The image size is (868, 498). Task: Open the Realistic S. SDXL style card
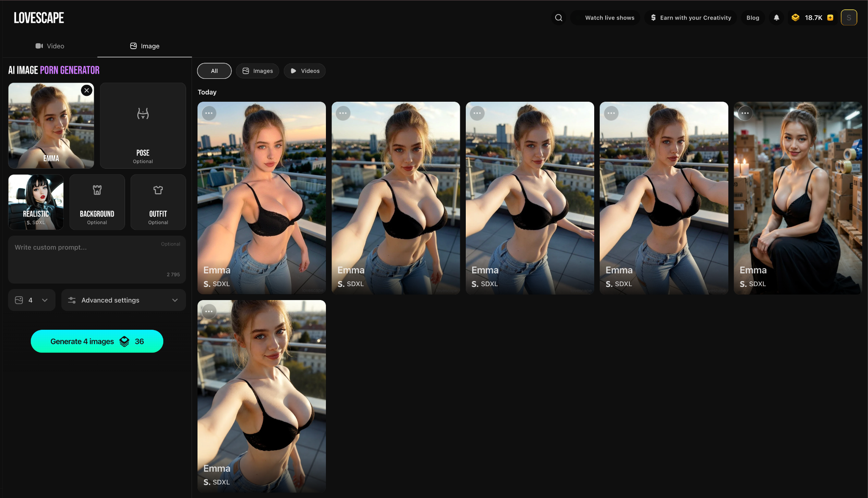pyautogui.click(x=36, y=202)
